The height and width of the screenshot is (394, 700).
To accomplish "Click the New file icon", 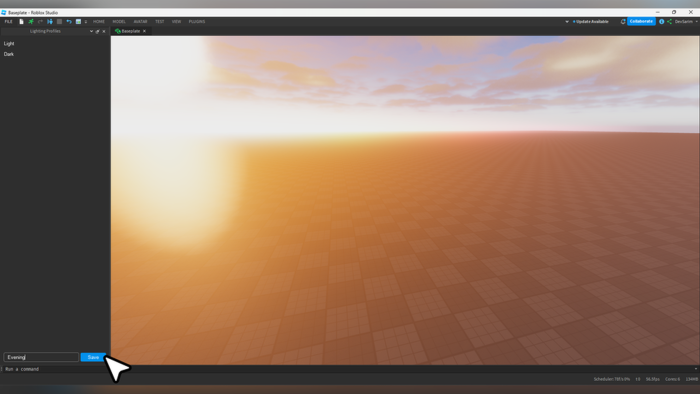I will point(21,21).
